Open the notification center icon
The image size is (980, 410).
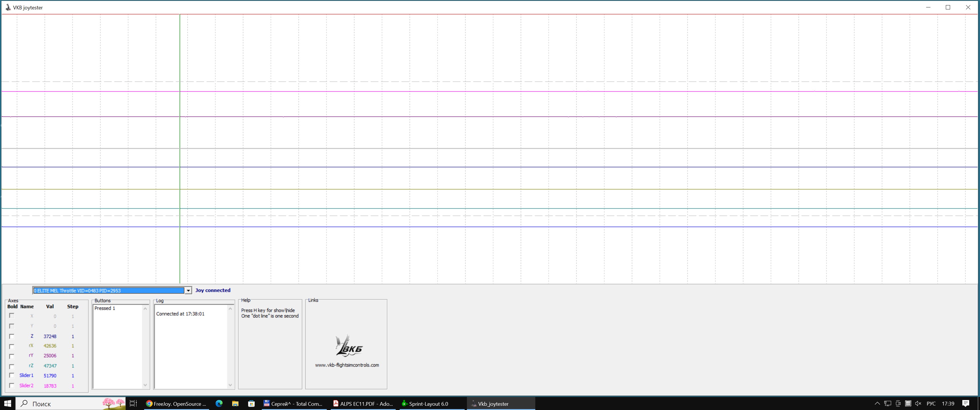(965, 403)
